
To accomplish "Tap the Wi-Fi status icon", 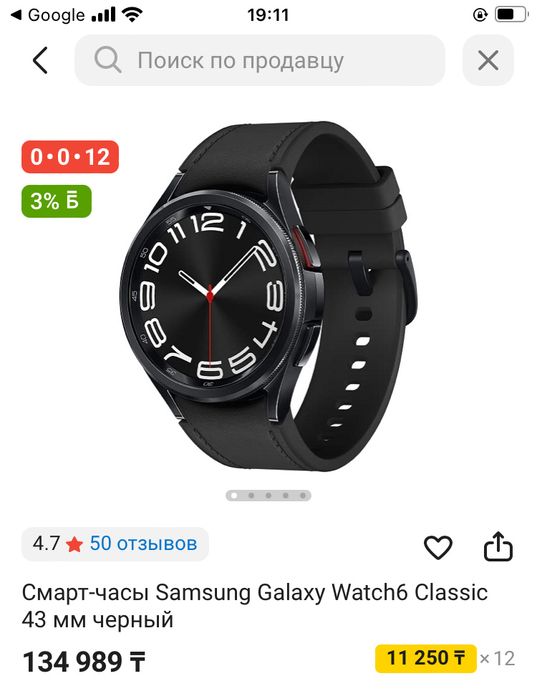I will (x=132, y=15).
